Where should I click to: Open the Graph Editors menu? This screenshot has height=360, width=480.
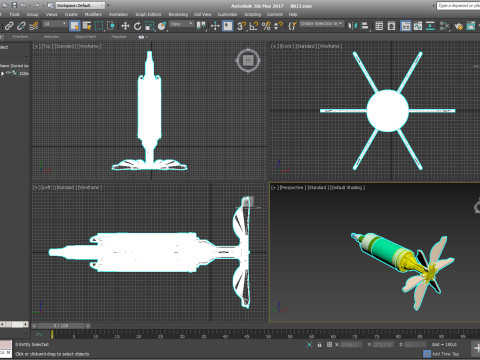[148, 14]
